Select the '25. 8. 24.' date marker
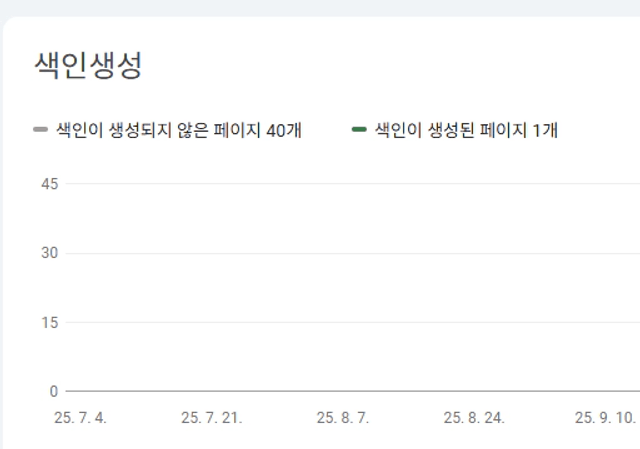The image size is (640, 449). coord(473,418)
